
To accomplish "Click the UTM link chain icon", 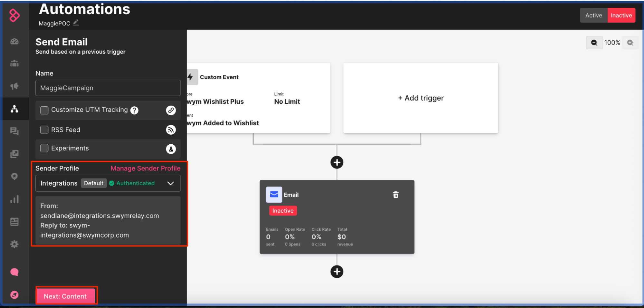I will (171, 111).
